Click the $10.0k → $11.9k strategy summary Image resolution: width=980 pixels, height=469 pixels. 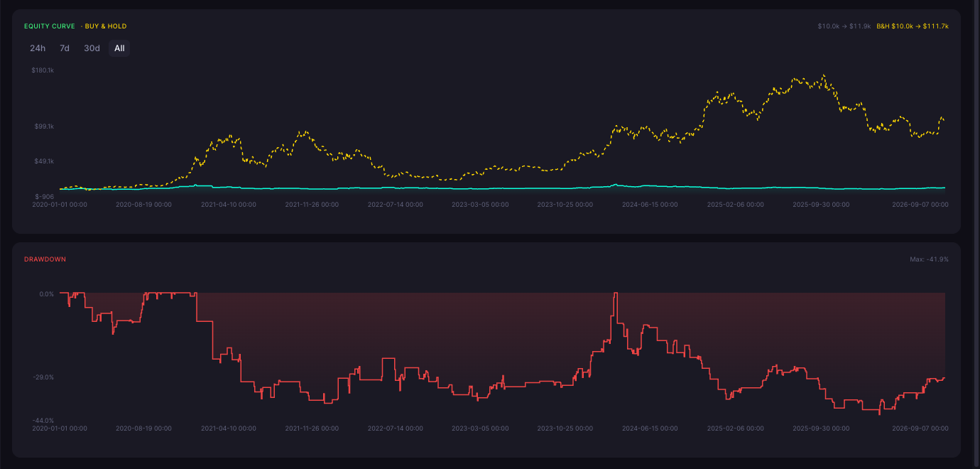[844, 26]
